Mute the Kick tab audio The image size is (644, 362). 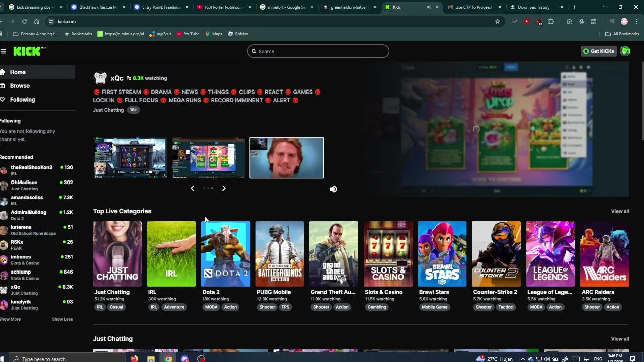(429, 7)
